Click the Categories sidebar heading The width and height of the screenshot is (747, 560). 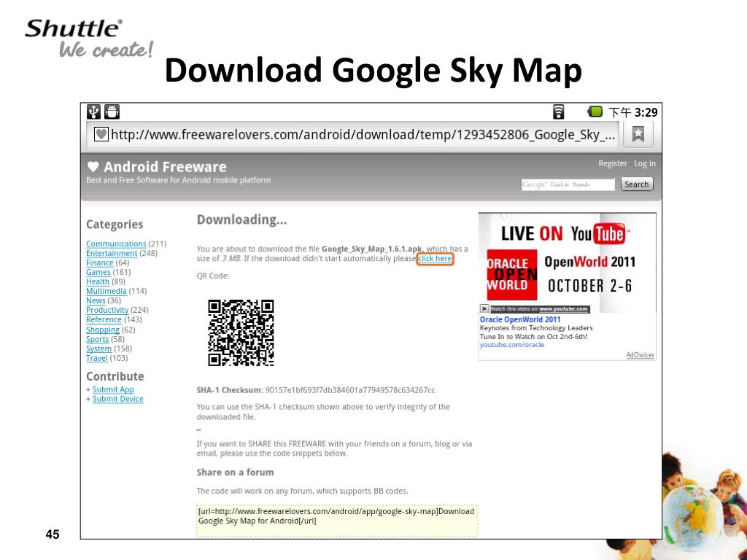click(115, 225)
